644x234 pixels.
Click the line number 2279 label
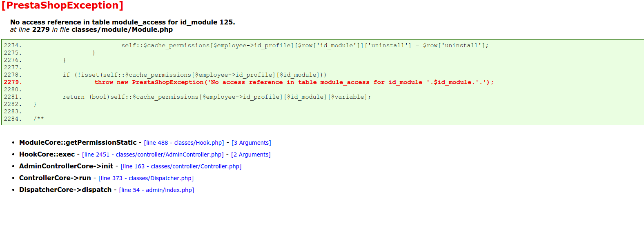pos(13,82)
